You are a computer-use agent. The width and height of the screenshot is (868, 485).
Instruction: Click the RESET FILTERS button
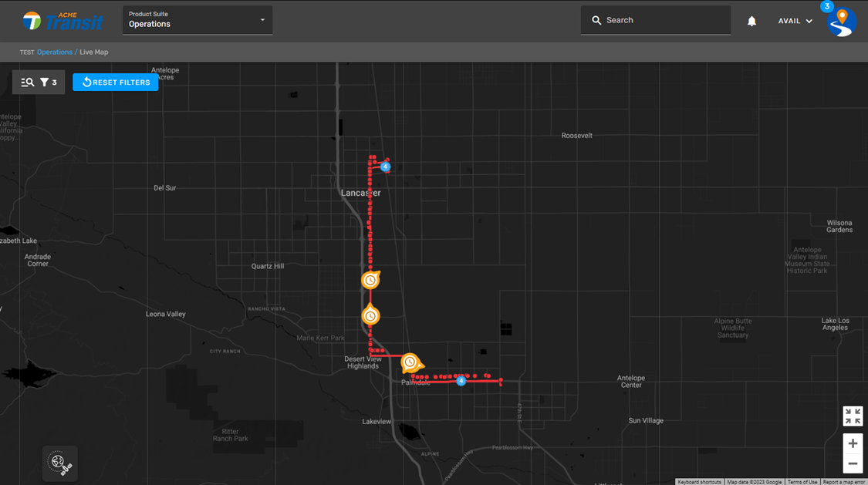tap(115, 83)
